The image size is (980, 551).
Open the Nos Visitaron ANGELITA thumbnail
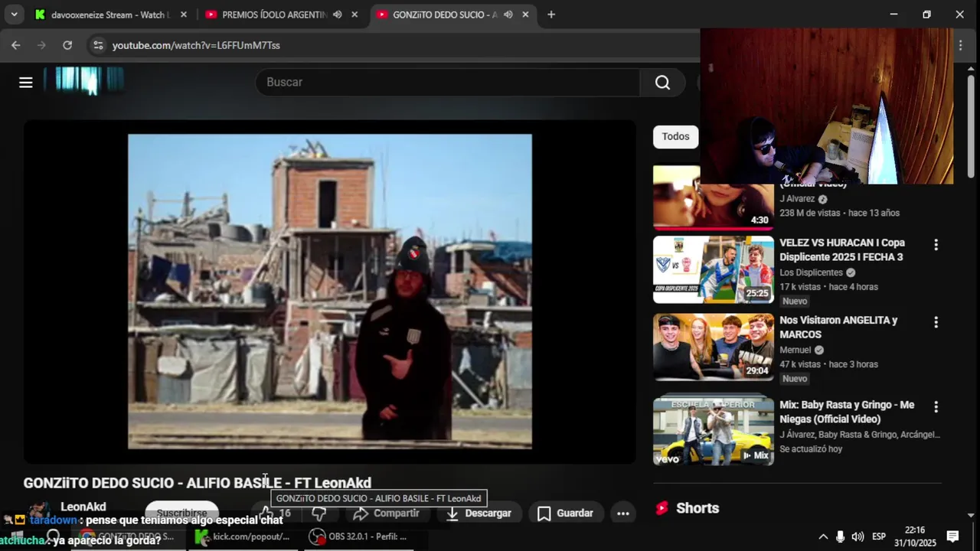point(713,347)
